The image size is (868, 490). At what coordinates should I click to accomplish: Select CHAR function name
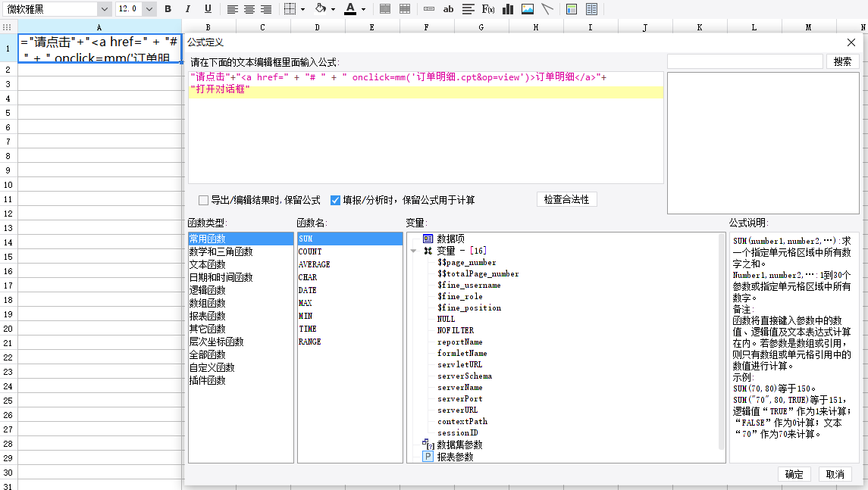pyautogui.click(x=350, y=277)
